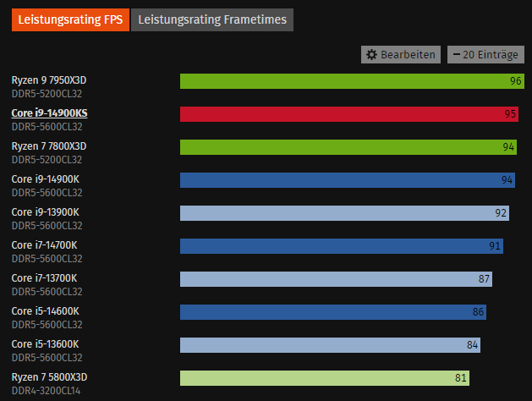
Task: Select the Core i7-13700K label
Action: click(x=44, y=278)
